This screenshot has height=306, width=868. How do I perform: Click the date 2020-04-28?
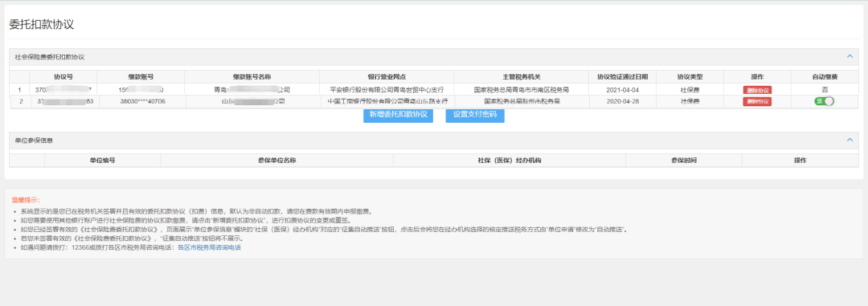(x=623, y=102)
